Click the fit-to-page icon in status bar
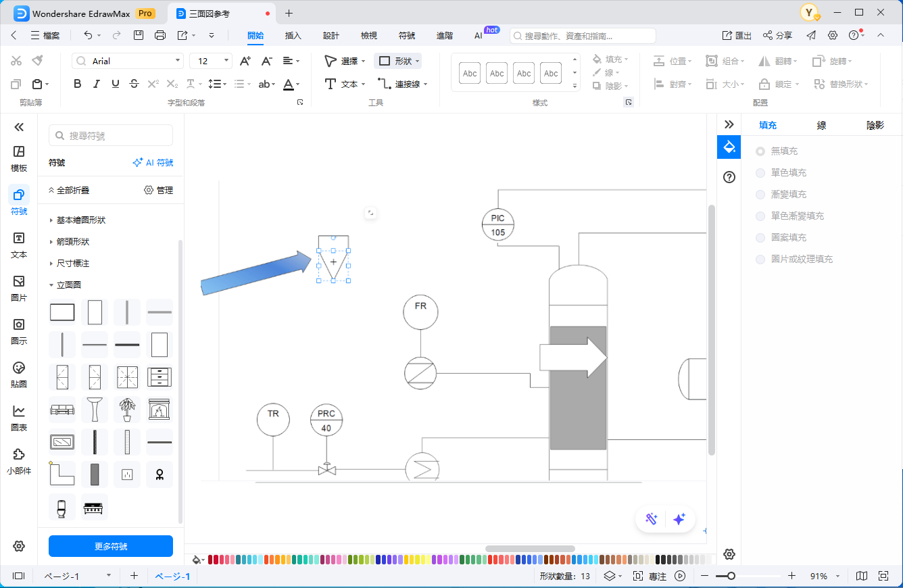 click(883, 576)
